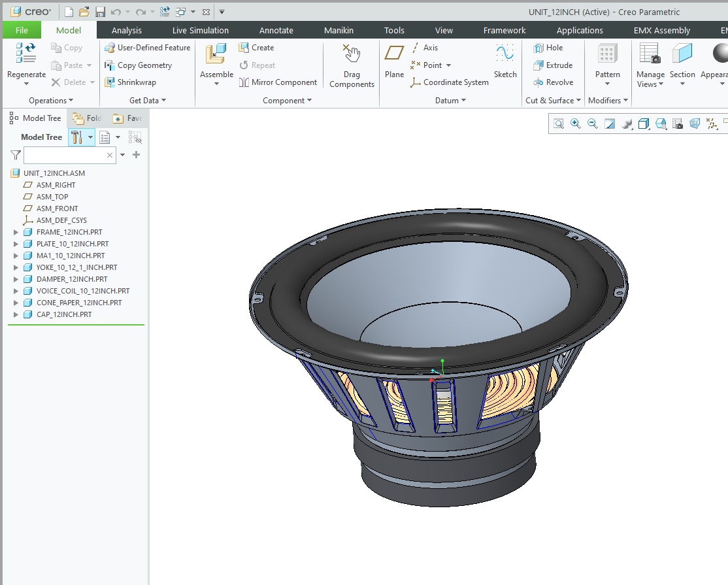Create a datum Axis
728x585 pixels.
tap(425, 47)
